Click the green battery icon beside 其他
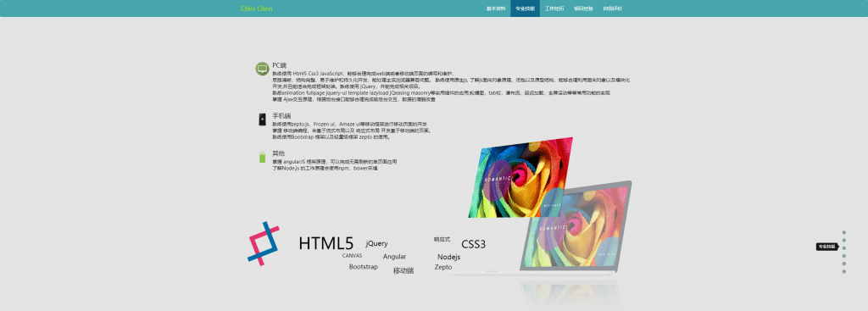Viewport: 868px width, 311px height. point(263,157)
